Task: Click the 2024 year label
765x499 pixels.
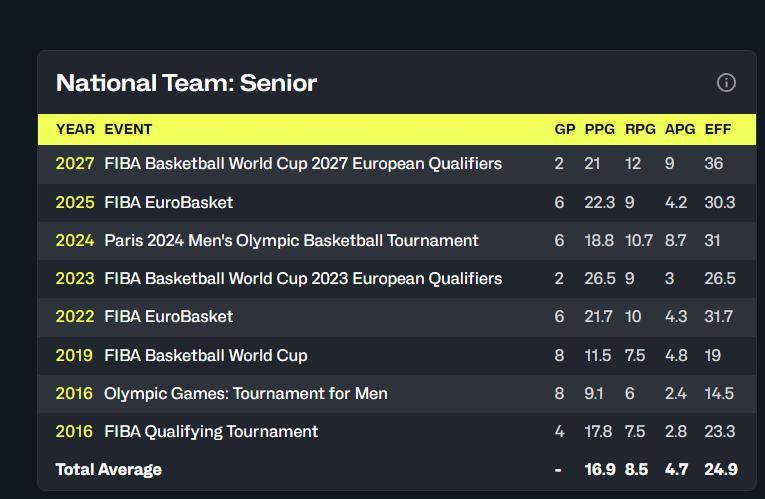Action: (x=75, y=240)
